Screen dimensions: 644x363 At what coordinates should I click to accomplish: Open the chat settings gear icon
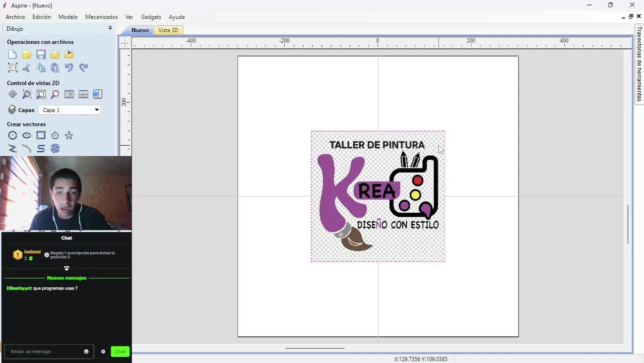click(x=103, y=351)
